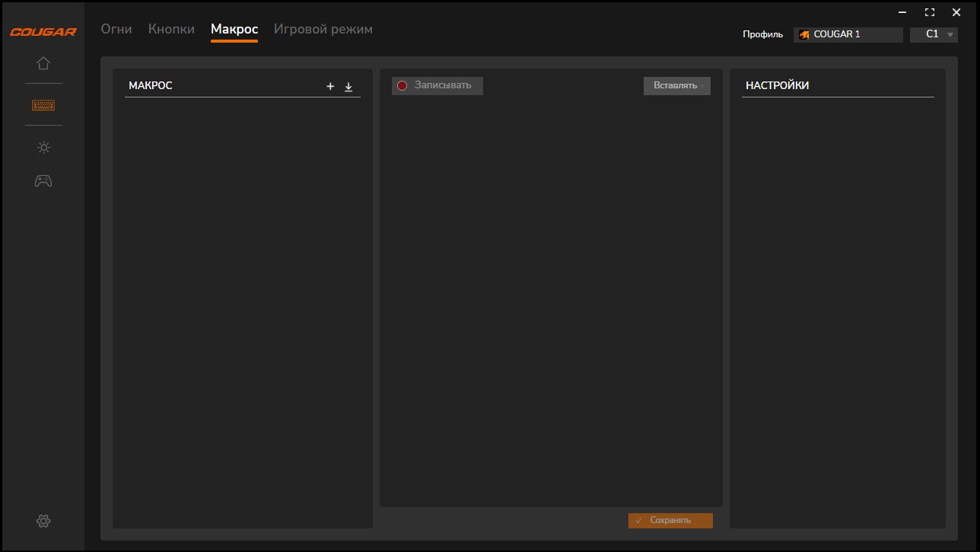Open the Игровой режим tab
This screenshot has height=552, width=980.
[323, 29]
